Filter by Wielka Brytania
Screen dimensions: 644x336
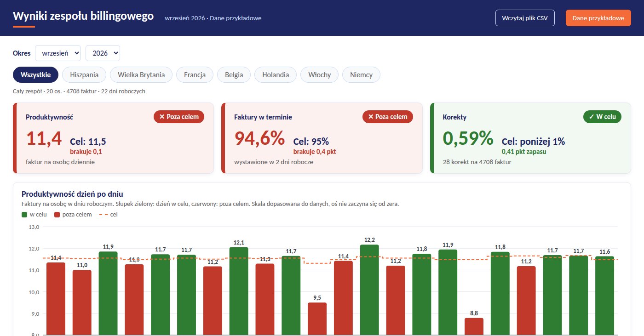coord(141,75)
